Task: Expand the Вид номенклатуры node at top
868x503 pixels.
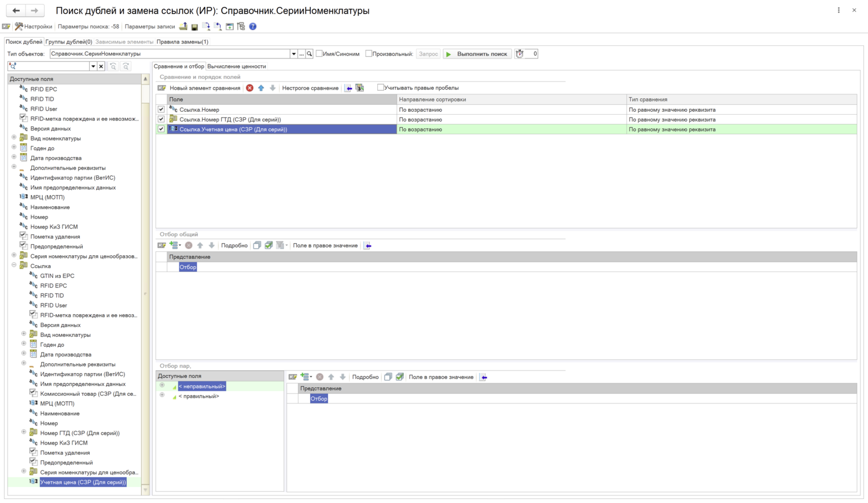Action: click(14, 138)
